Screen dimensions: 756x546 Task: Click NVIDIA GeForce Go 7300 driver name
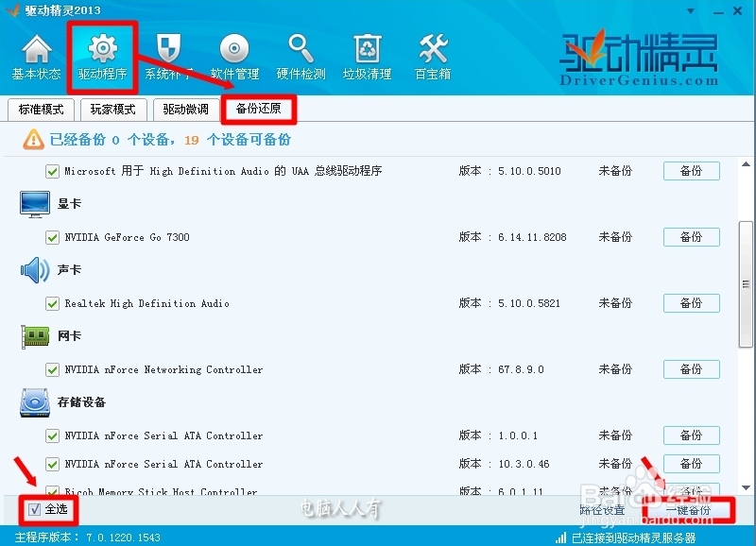[x=128, y=237]
